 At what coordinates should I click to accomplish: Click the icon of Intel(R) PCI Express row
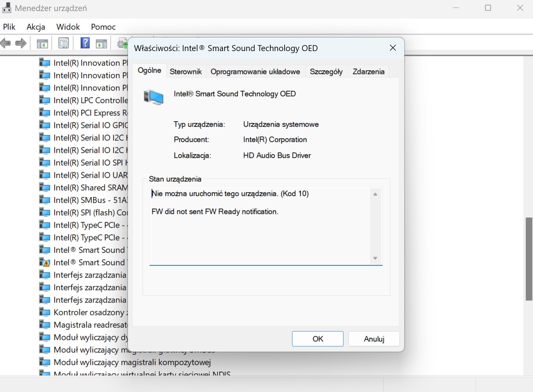click(44, 113)
